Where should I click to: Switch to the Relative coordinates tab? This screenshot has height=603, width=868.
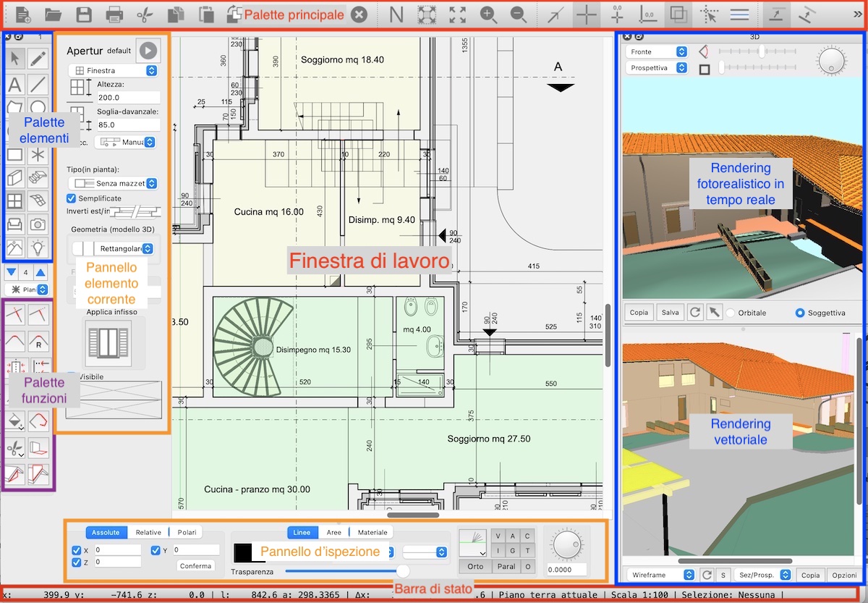click(148, 532)
